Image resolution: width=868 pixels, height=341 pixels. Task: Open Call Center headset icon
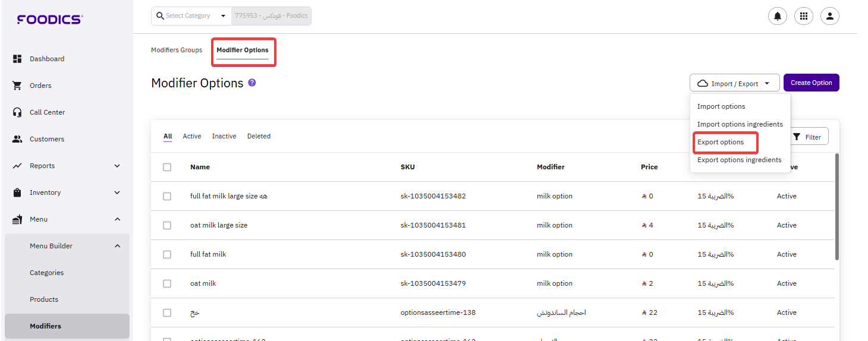(x=17, y=112)
